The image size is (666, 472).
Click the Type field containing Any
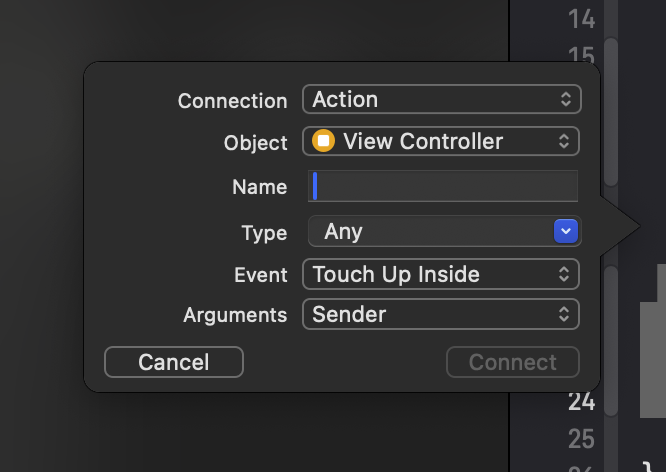tap(430, 231)
